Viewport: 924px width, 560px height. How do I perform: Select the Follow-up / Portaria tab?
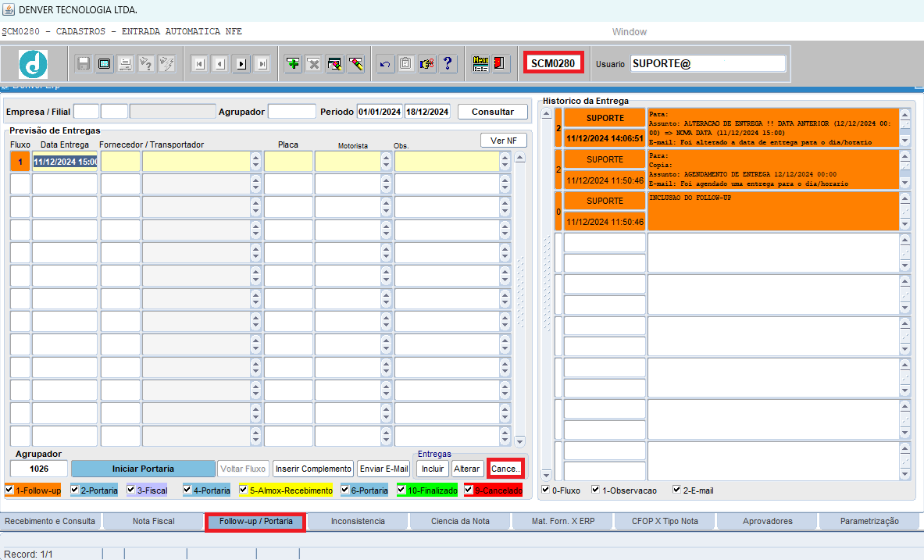click(x=255, y=522)
